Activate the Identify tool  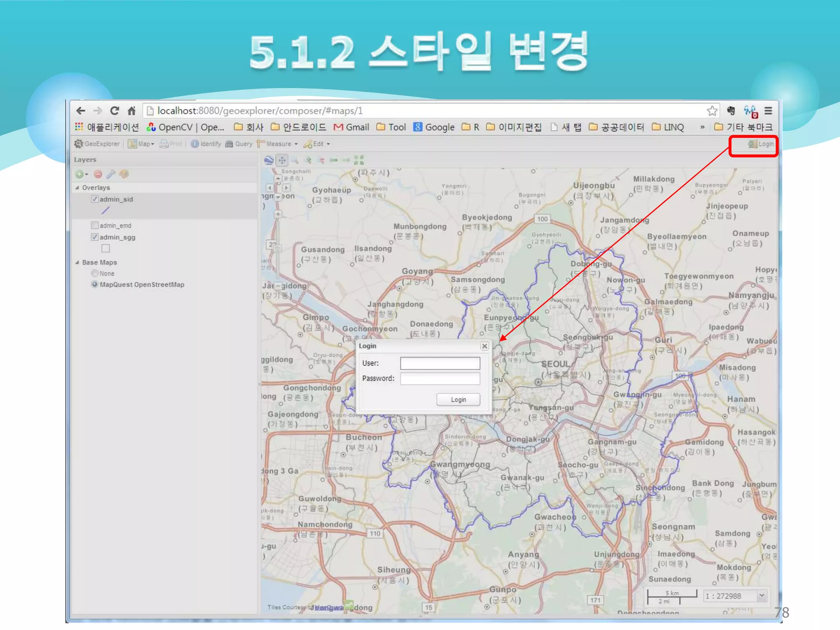coord(206,144)
